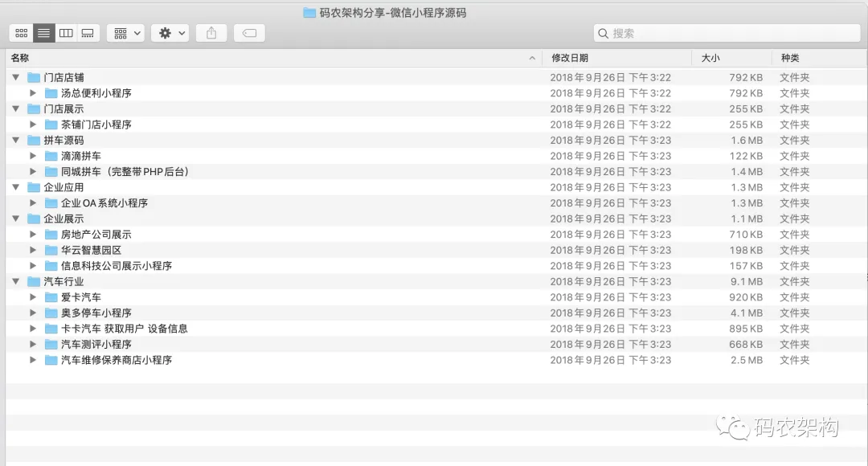The height and width of the screenshot is (466, 868).
Task: Select the 汽车行业 folder icon
Action: click(34, 281)
